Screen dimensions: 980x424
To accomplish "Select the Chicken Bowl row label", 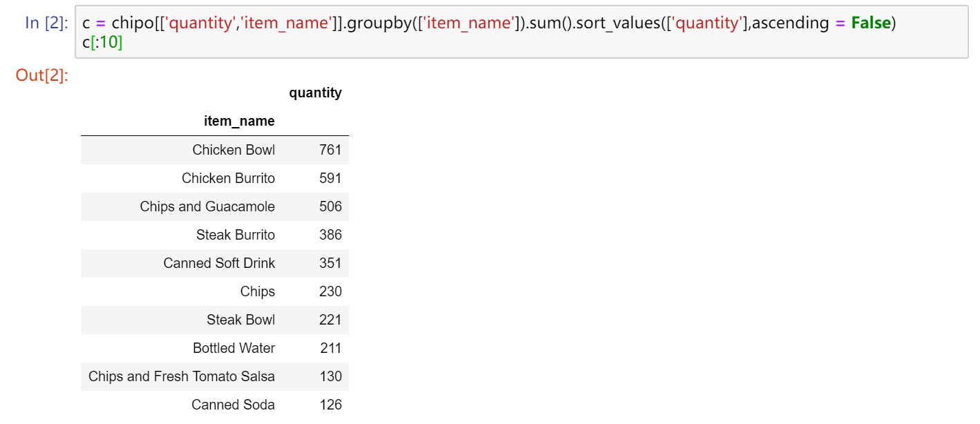I will pos(234,150).
